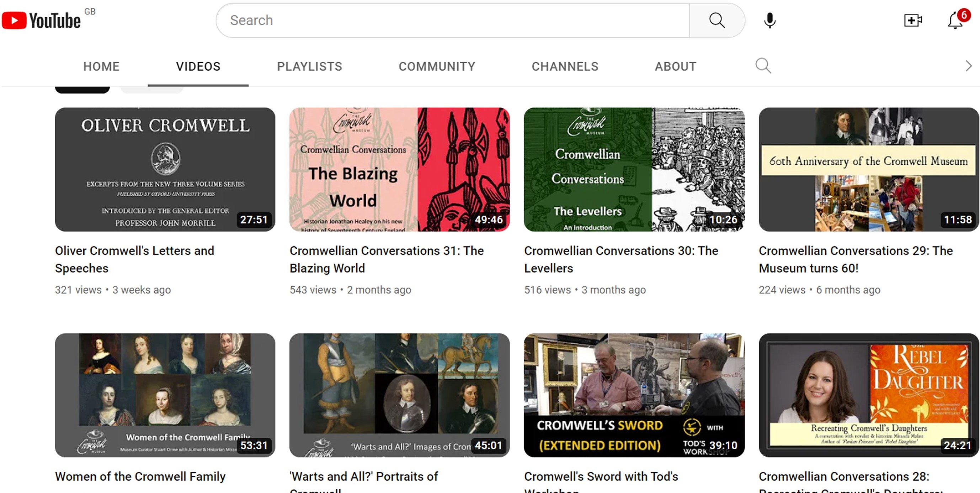Click the 27:51 duration badge
This screenshot has width=980, height=493.
[254, 220]
